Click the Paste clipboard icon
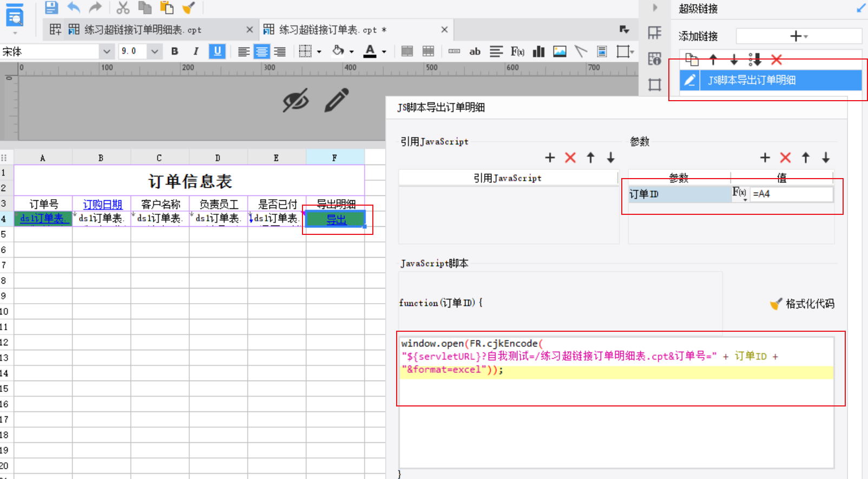868x479 pixels. (x=167, y=8)
